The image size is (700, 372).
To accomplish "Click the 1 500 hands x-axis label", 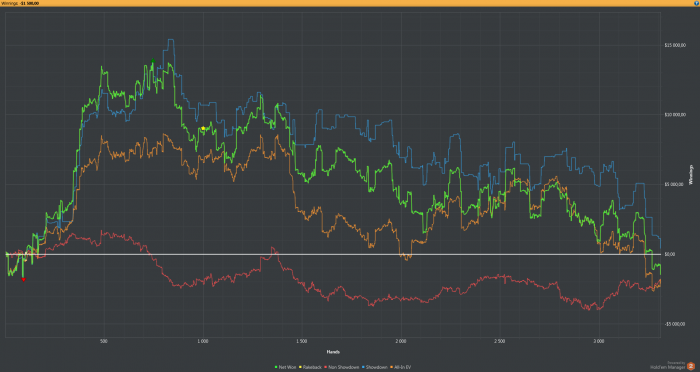I will click(x=302, y=341).
